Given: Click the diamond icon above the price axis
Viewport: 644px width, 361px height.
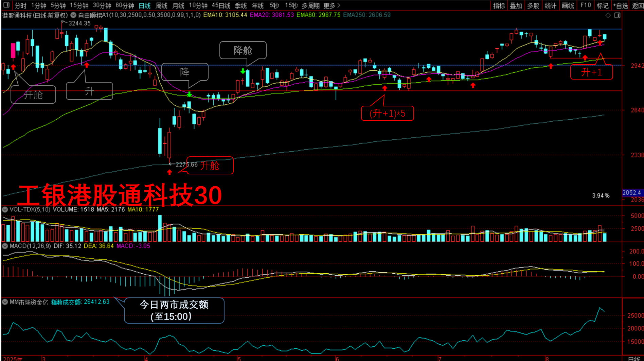Looking at the screenshot, I should pos(608,15).
